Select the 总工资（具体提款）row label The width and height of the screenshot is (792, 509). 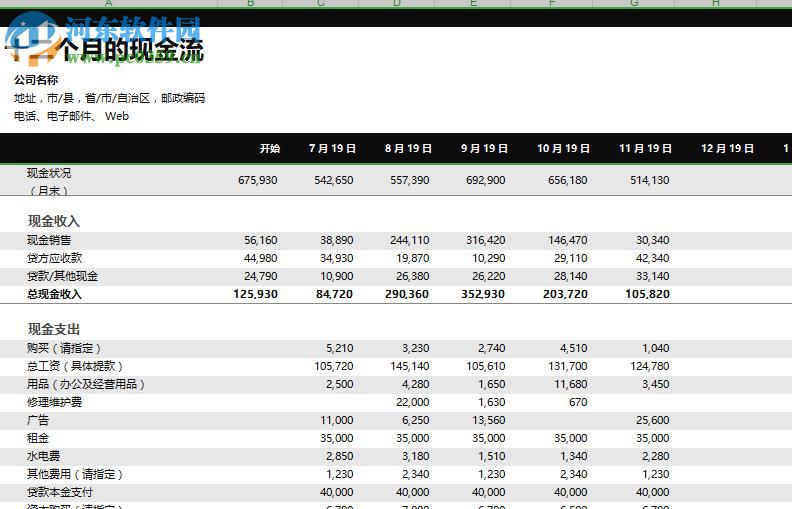[x=75, y=367]
